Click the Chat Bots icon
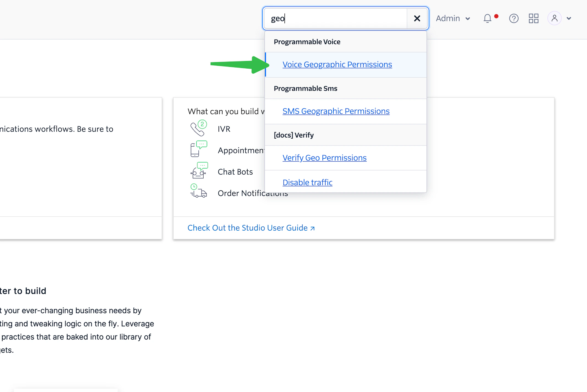Viewport: 587px width, 392px height. (198, 171)
